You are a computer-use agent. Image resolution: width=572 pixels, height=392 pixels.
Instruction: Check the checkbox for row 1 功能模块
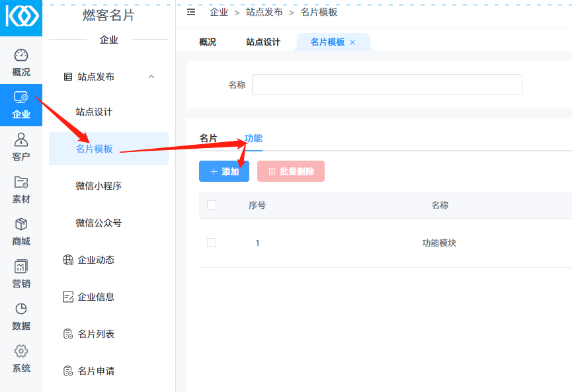click(x=212, y=243)
